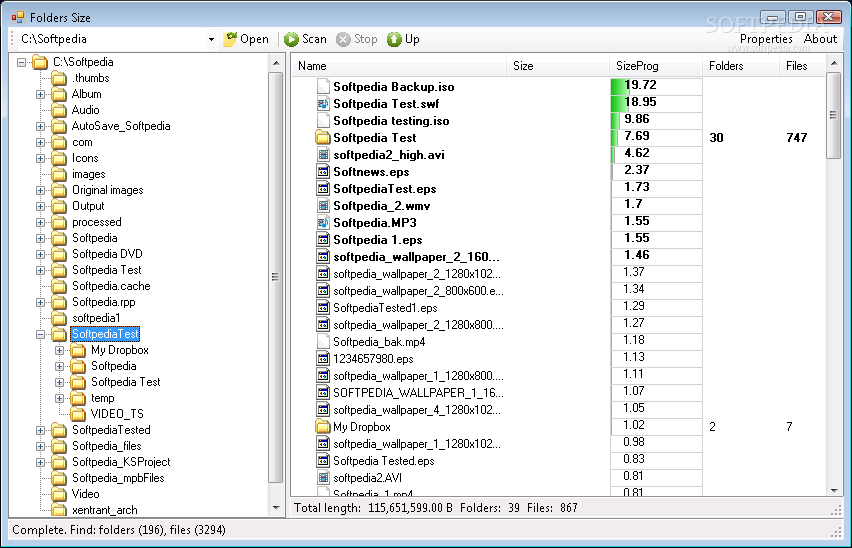Expand the AutoSave_Softpedia folder node
Viewport: 852px width, 548px height.
point(41,127)
